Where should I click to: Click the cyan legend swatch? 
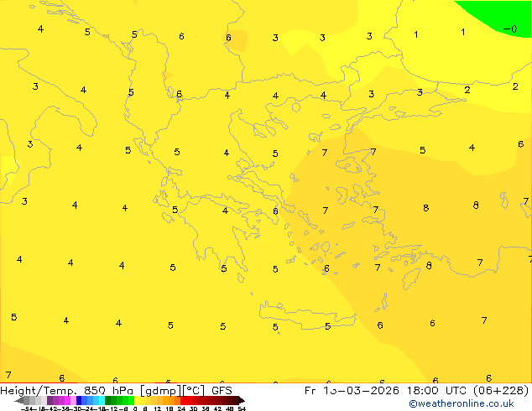tap(102, 400)
